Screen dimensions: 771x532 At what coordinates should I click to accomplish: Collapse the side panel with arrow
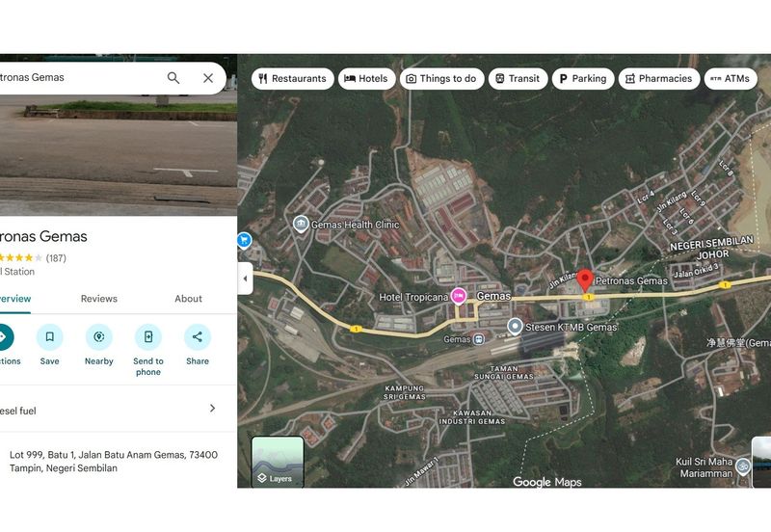click(x=245, y=279)
